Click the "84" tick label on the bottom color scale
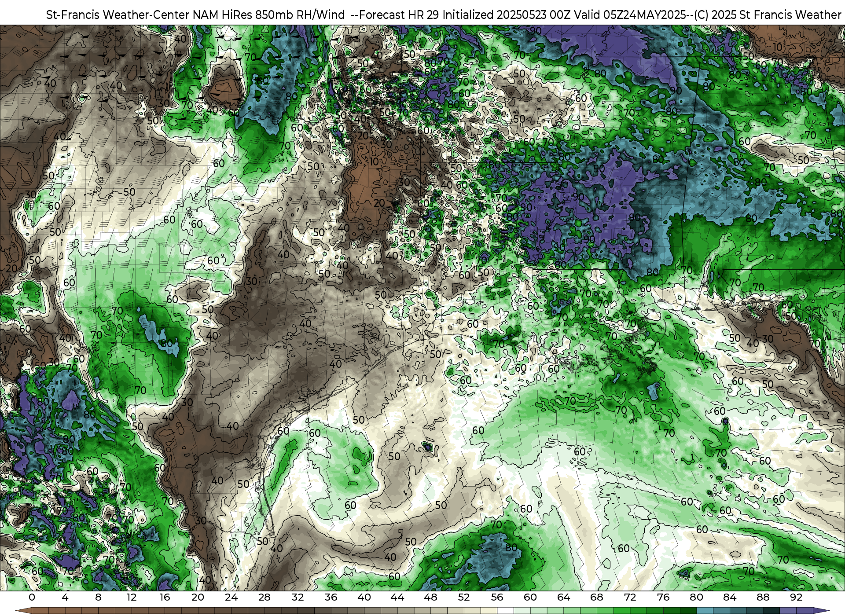Viewport: 845px width, 616px height. click(x=730, y=597)
